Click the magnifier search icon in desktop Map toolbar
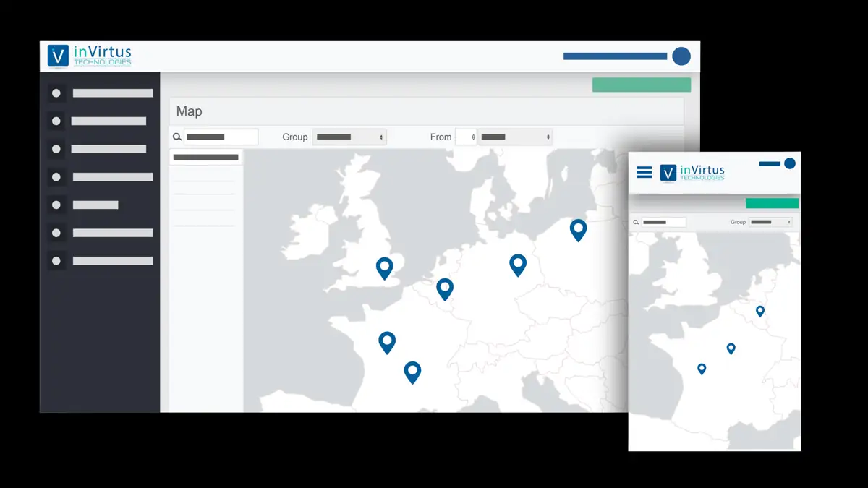Image resolution: width=868 pixels, height=488 pixels. click(x=177, y=137)
